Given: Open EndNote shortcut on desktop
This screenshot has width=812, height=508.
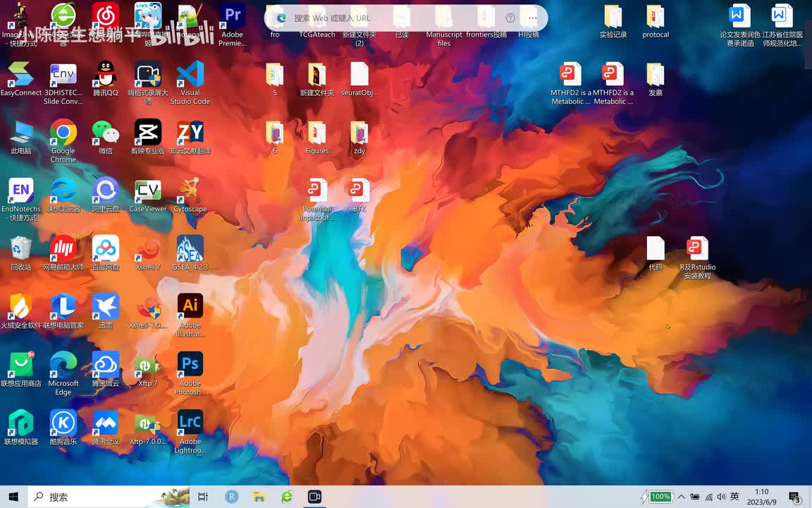Looking at the screenshot, I should pyautogui.click(x=20, y=199).
